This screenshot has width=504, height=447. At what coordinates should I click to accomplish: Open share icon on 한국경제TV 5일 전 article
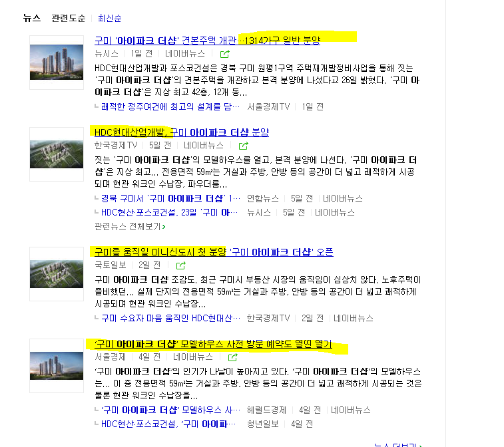pyautogui.click(x=243, y=146)
